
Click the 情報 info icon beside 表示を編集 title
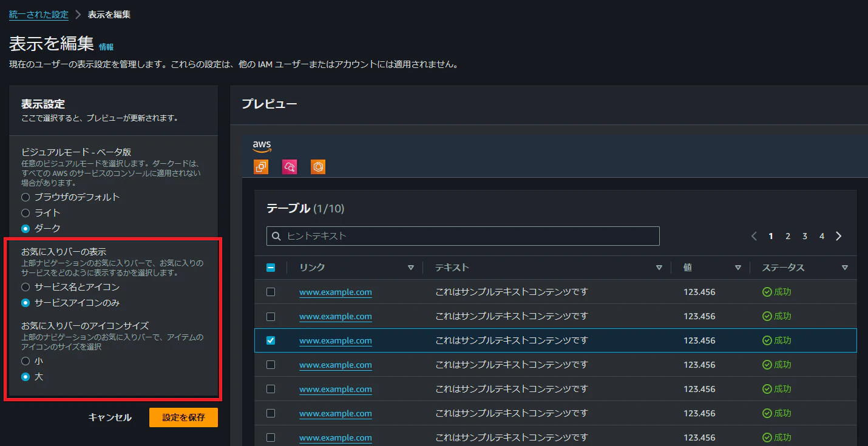(106, 47)
